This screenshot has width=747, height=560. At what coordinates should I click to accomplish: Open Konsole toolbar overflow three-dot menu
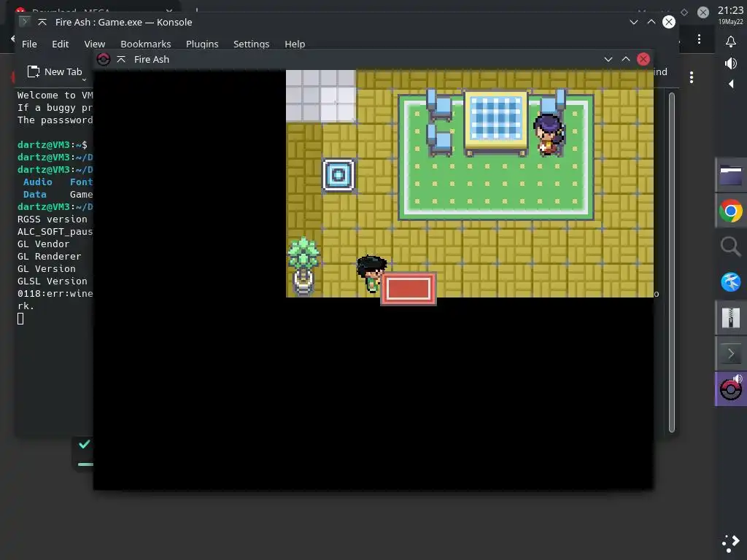click(x=692, y=77)
